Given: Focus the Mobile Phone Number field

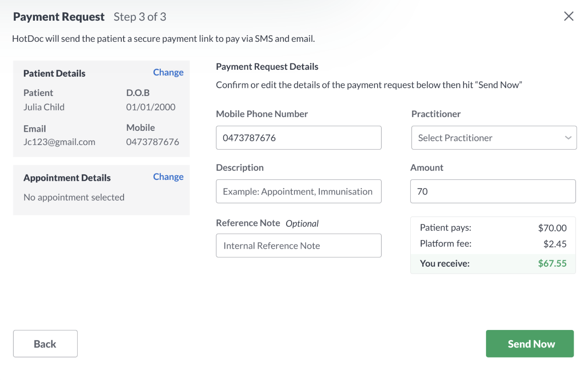Looking at the screenshot, I should coord(299,138).
